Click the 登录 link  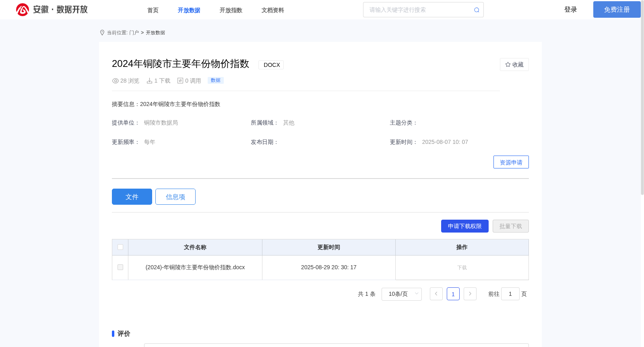(x=571, y=9)
